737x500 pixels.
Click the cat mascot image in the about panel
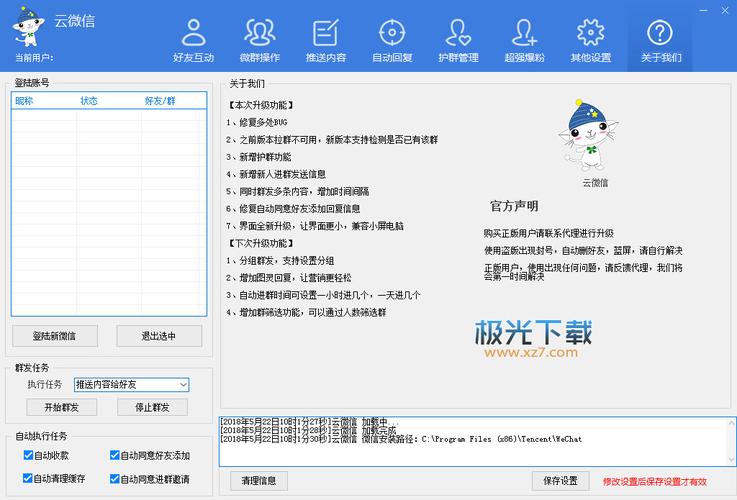coord(588,135)
